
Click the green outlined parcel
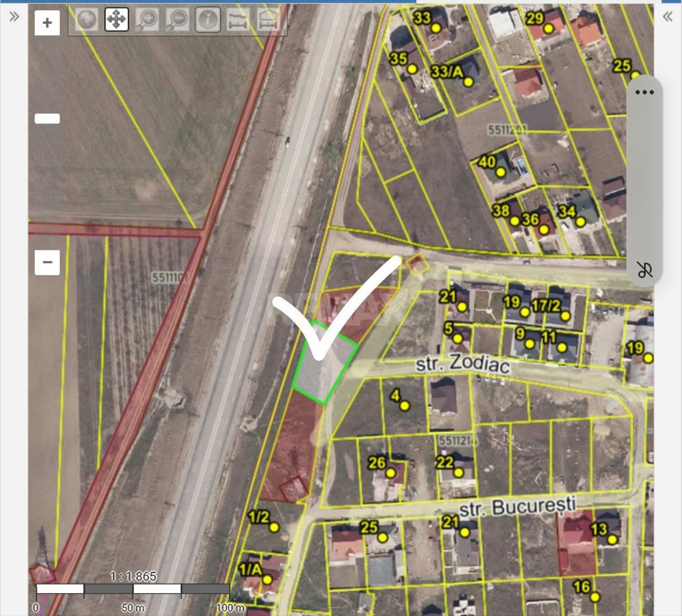tap(325, 363)
